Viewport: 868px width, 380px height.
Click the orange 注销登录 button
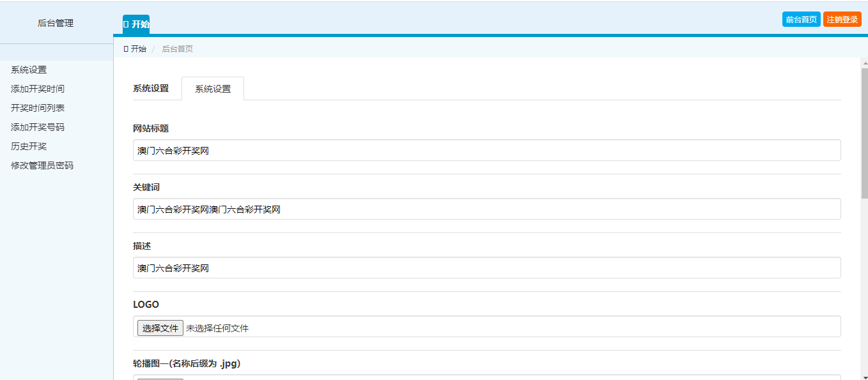[842, 20]
